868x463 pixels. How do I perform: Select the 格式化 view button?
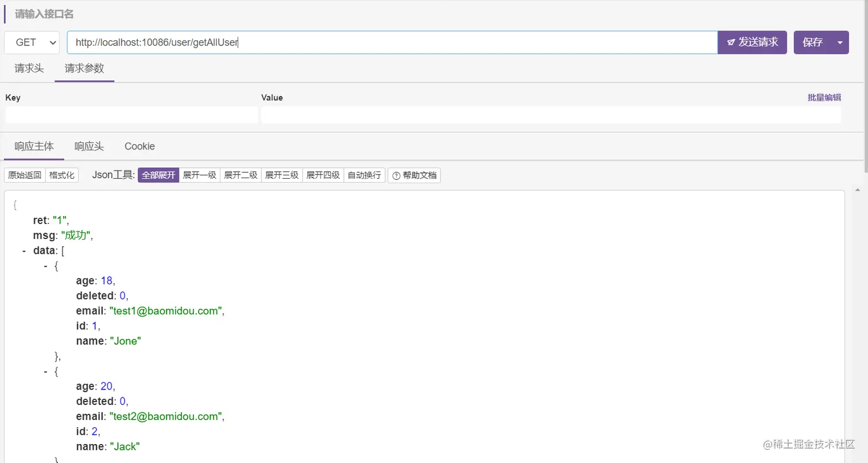(x=62, y=175)
